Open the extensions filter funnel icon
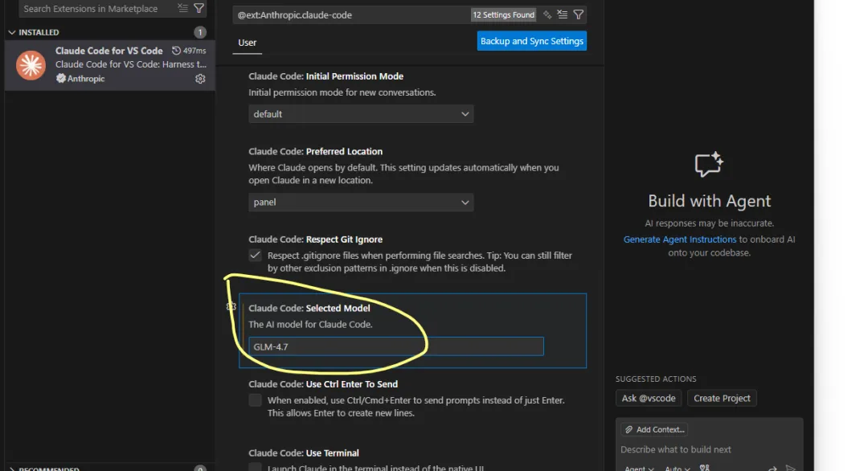Image resolution: width=868 pixels, height=471 pixels. (199, 8)
